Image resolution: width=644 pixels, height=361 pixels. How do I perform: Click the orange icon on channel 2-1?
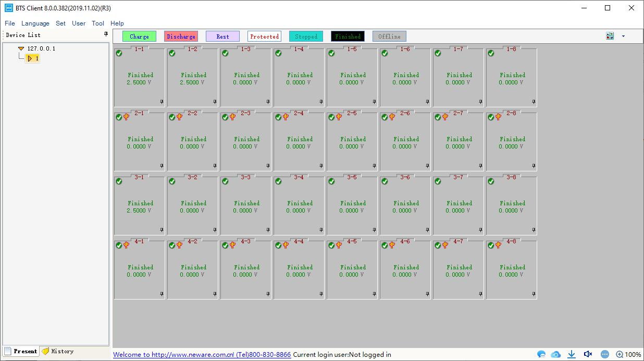(126, 117)
